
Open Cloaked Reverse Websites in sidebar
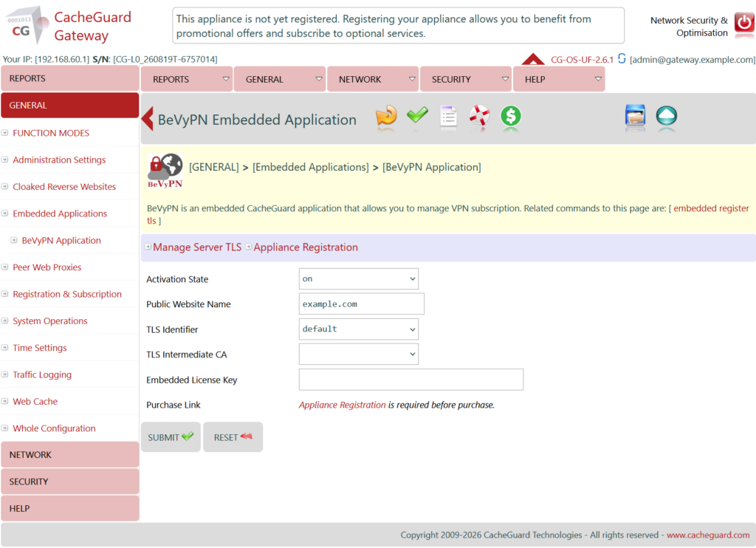(64, 187)
